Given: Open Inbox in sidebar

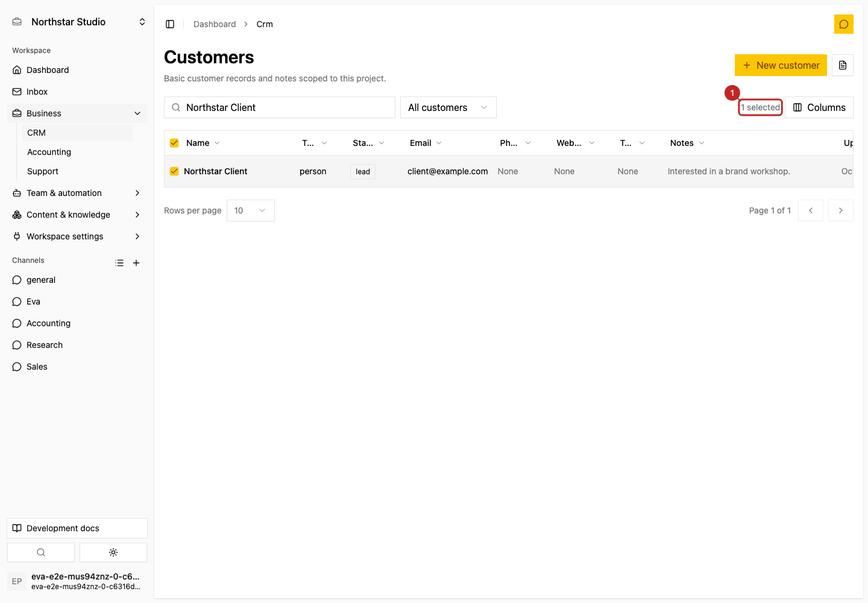Looking at the screenshot, I should [x=77, y=92].
